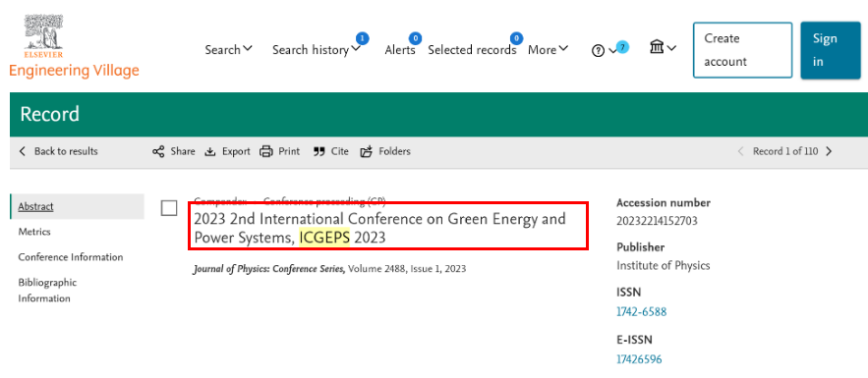Click the Cite quotation icon
868x378 pixels.
pyautogui.click(x=318, y=151)
